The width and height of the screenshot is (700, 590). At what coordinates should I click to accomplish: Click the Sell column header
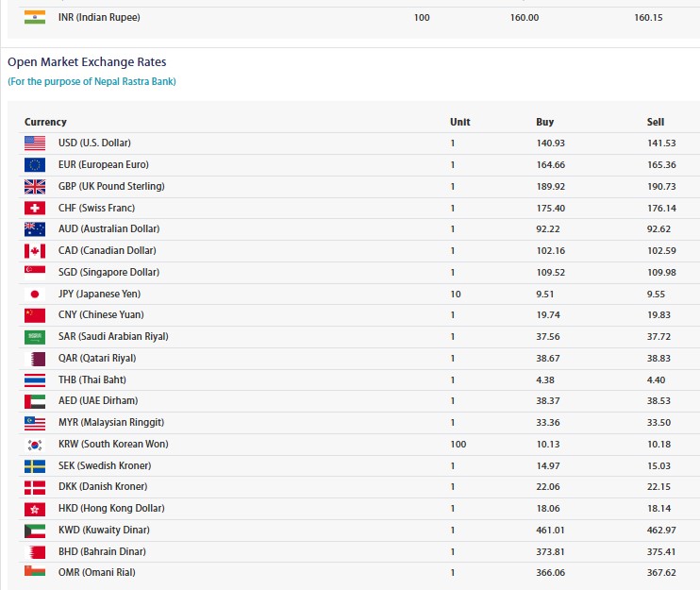656,122
